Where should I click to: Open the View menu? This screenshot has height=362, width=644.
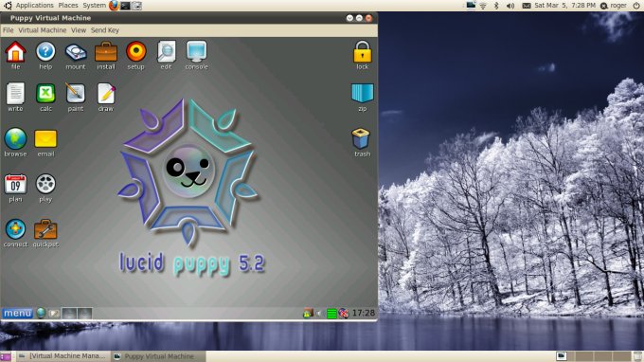point(79,30)
